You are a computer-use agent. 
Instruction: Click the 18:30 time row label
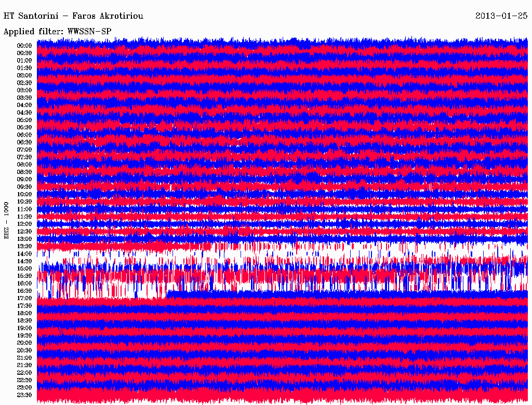[24, 320]
